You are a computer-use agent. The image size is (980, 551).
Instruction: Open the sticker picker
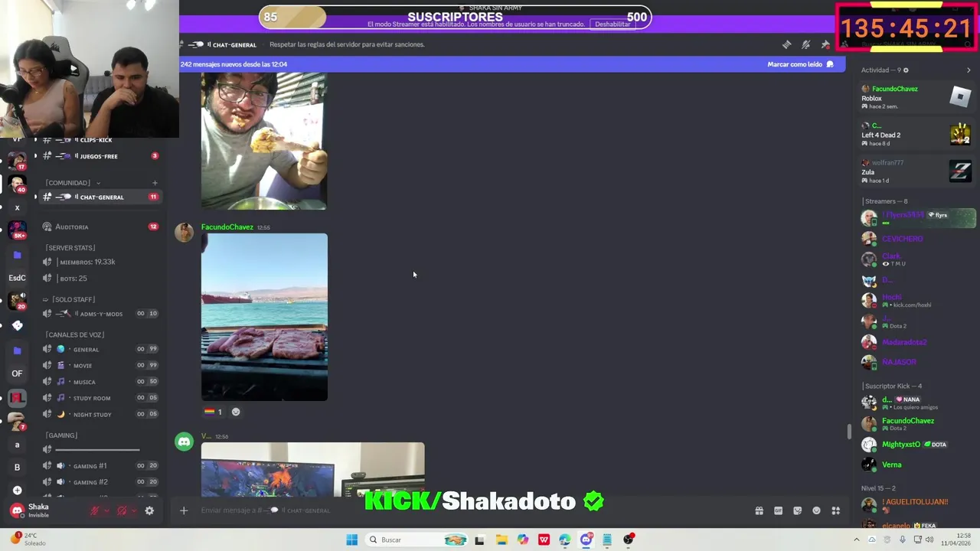click(x=797, y=510)
